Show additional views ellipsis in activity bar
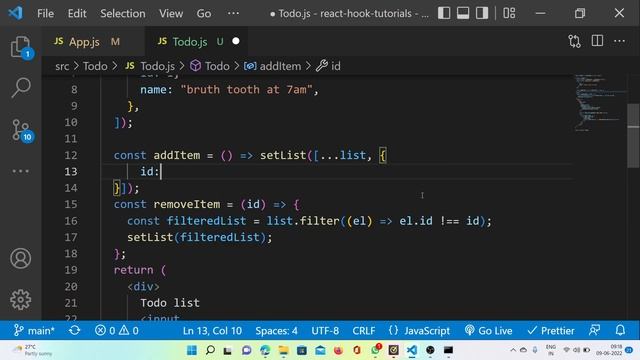Image resolution: width=640 pixels, height=360 pixels. point(20,171)
